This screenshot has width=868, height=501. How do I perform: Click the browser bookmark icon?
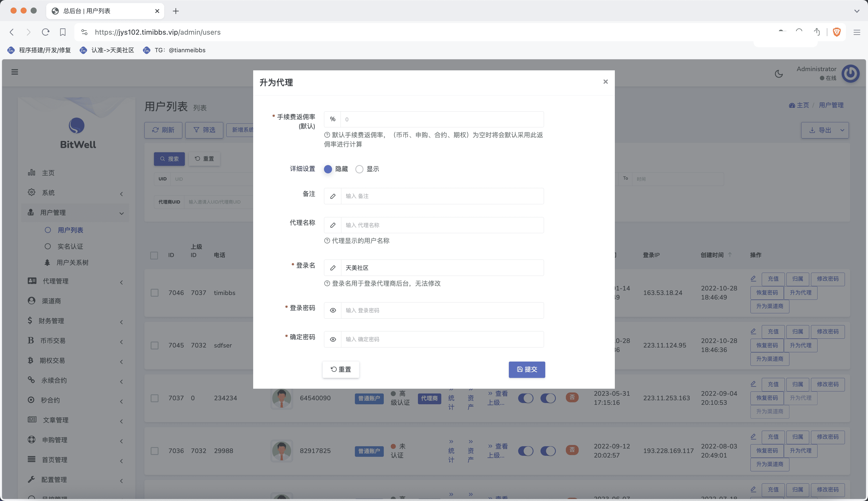point(63,32)
